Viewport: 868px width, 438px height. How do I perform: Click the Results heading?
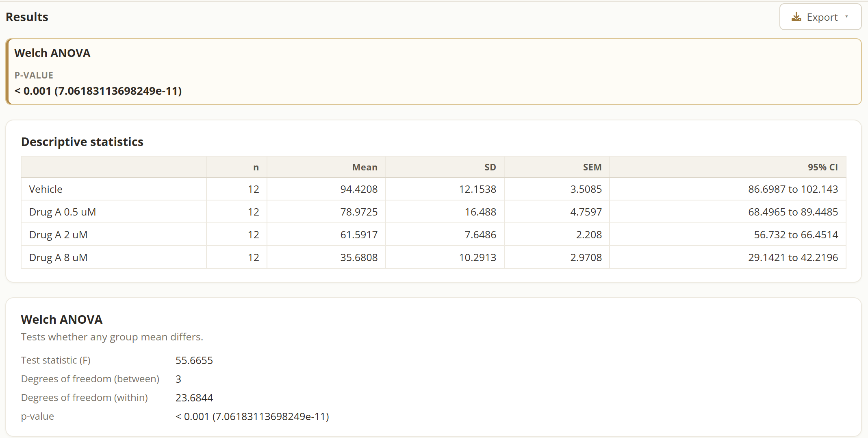point(27,17)
